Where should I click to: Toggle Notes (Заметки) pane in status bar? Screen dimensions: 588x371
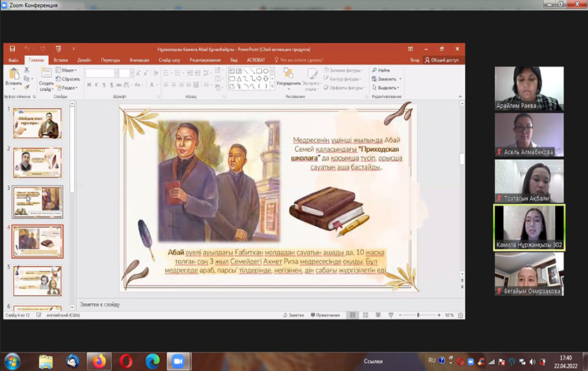tap(294, 315)
